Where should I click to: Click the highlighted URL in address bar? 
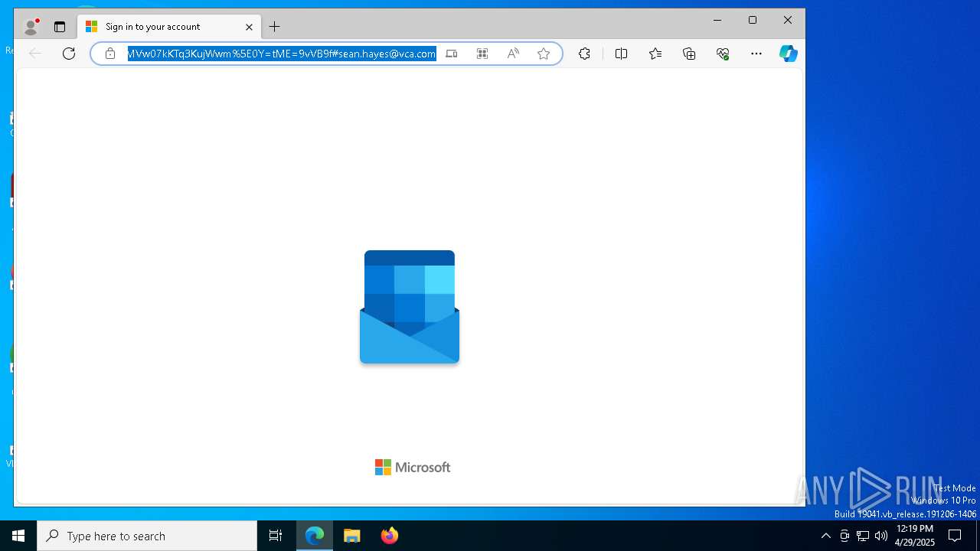coord(282,54)
